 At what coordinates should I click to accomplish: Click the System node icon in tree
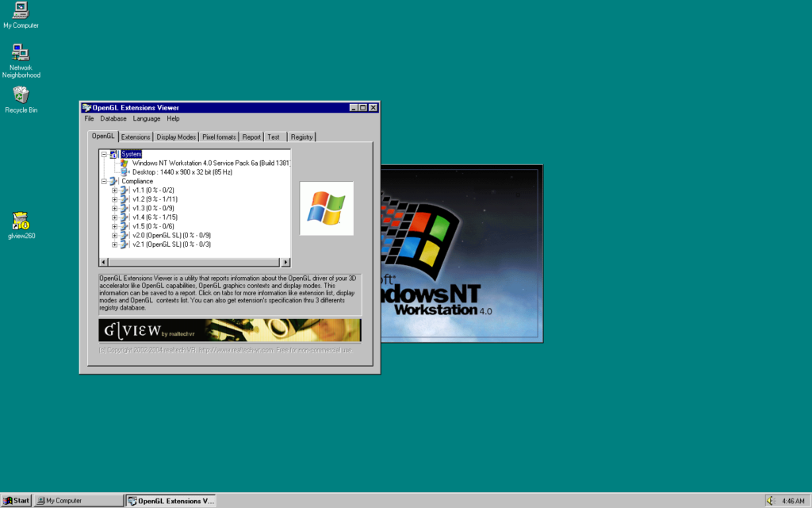(x=113, y=154)
